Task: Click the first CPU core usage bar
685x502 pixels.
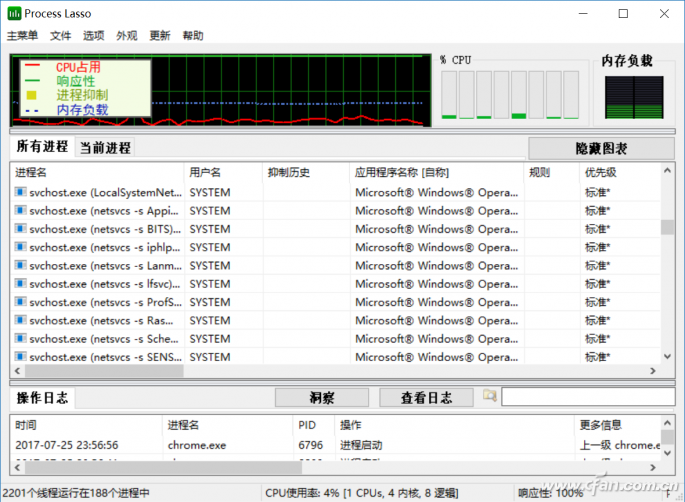Action: [x=449, y=95]
